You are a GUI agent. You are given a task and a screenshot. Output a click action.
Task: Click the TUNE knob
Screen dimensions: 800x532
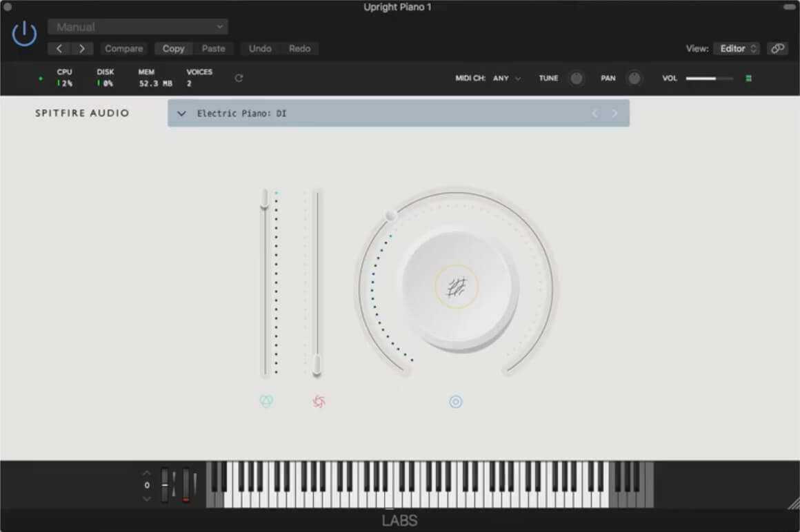[x=576, y=79]
